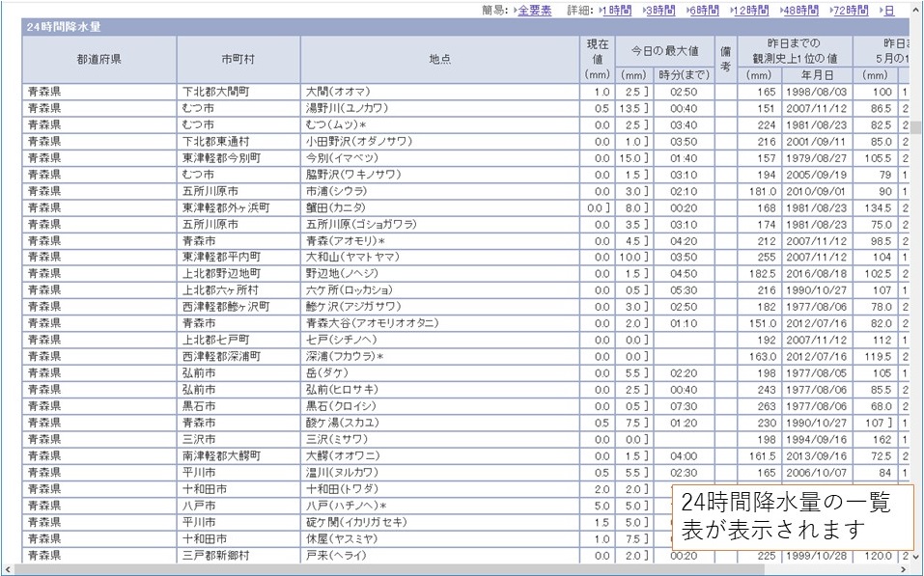This screenshot has width=924, height=576.
Task: Open the 72時間 detail link
Action: [851, 10]
